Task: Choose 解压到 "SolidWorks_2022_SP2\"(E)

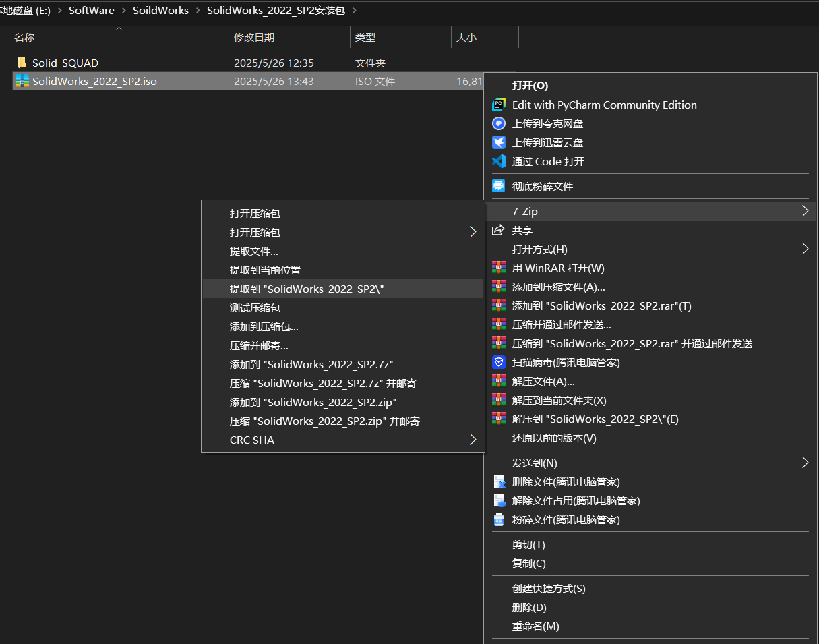Action: coord(650,419)
